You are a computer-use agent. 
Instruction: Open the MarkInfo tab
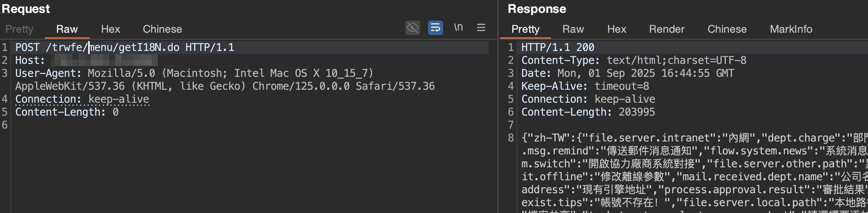[x=791, y=29]
